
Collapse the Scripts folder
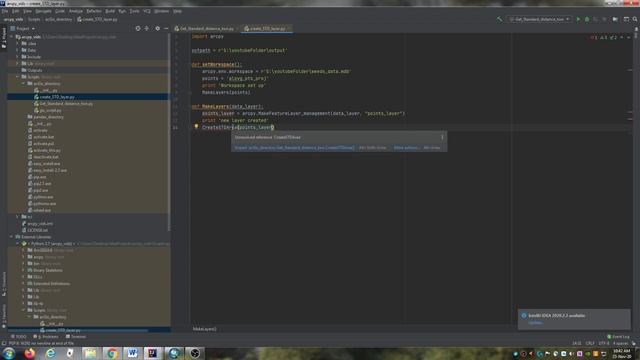pos(18,77)
